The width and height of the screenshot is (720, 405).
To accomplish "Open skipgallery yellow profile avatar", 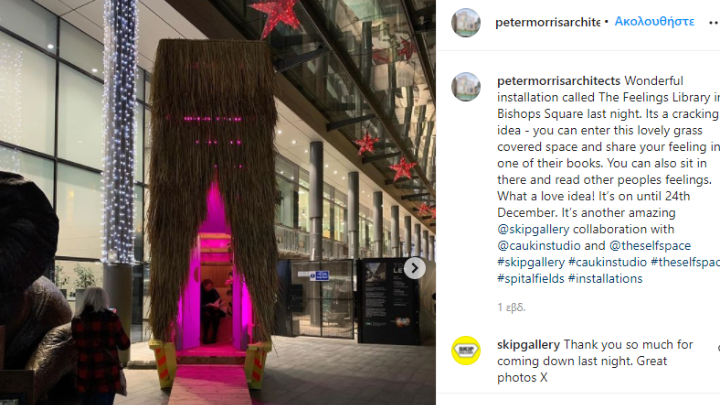I will pyautogui.click(x=466, y=350).
